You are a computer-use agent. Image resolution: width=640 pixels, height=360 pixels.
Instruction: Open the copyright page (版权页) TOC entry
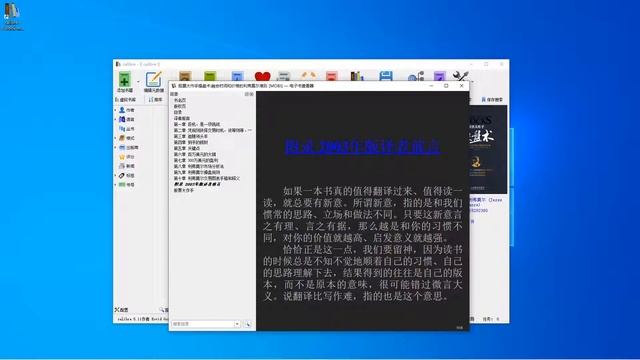[x=180, y=106]
